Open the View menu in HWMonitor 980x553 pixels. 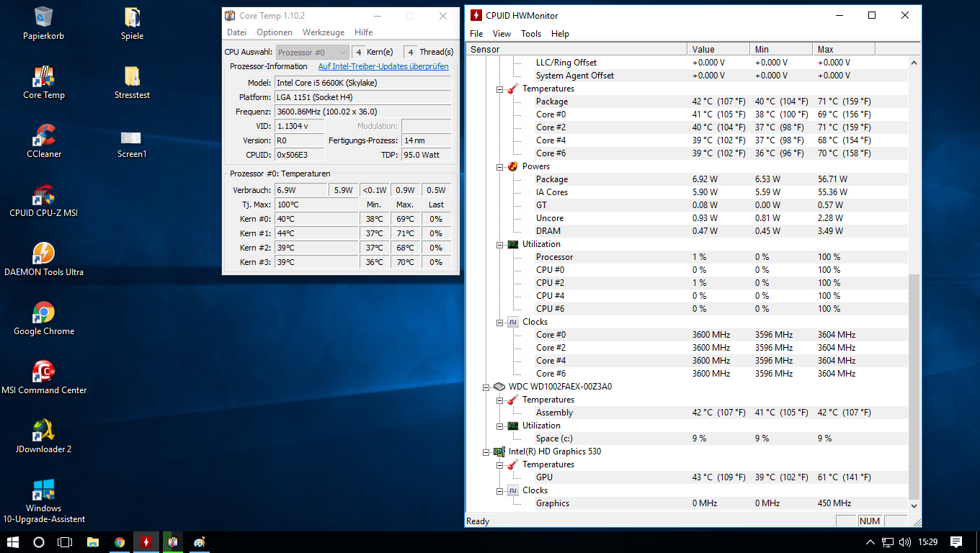coord(502,34)
